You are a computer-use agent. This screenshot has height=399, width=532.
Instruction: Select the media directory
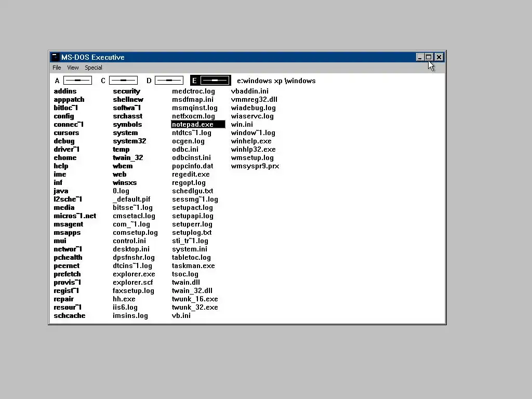64,207
